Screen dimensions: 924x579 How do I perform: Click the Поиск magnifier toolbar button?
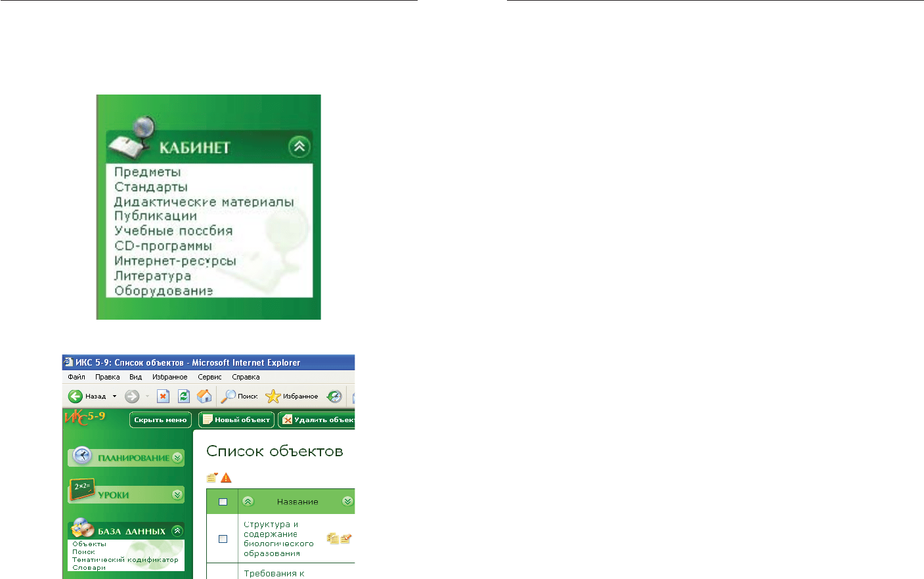pos(239,396)
